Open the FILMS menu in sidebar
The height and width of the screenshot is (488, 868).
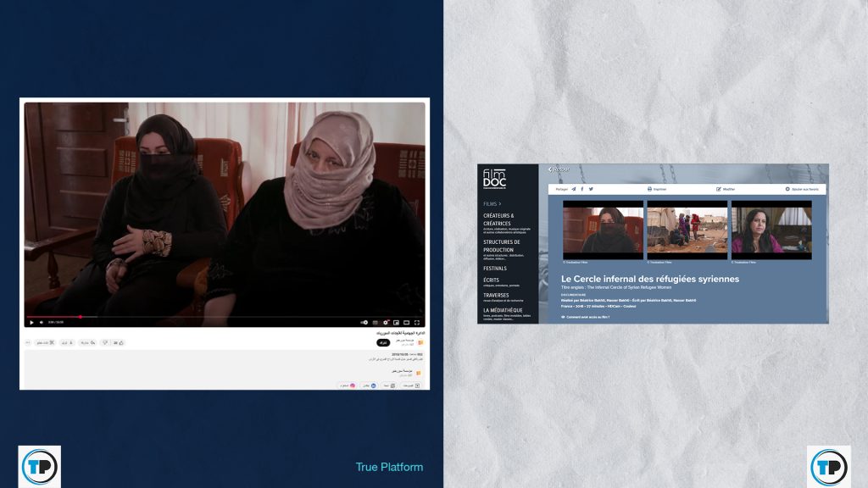[492, 203]
